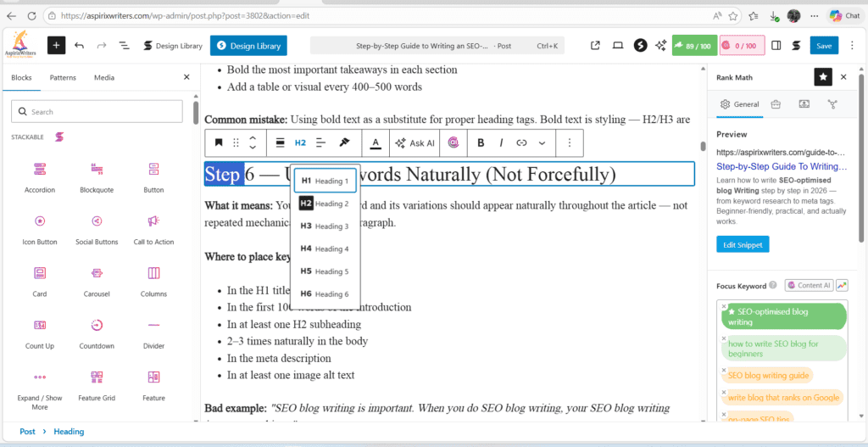Open the AI sparkle icon in top bar
The height and width of the screenshot is (447, 868).
[660, 46]
